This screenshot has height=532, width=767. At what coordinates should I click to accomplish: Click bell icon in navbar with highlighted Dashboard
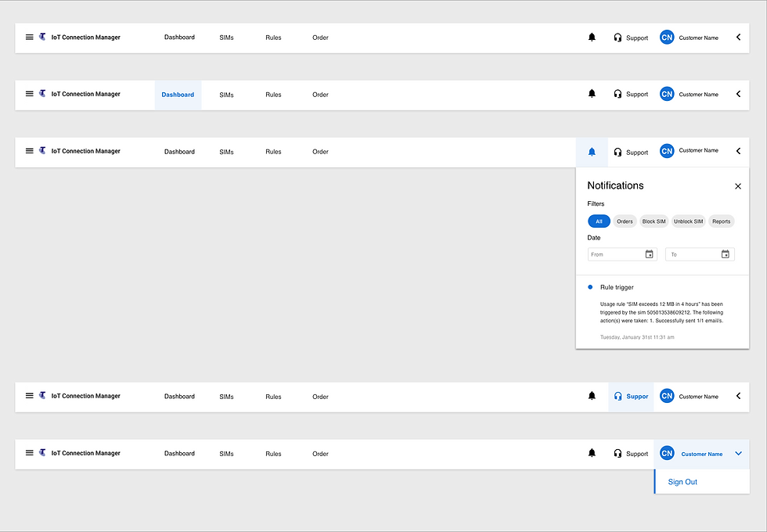tap(592, 93)
